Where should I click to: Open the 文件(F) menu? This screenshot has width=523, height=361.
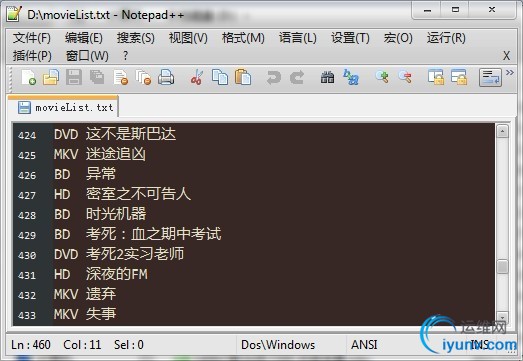pos(32,38)
